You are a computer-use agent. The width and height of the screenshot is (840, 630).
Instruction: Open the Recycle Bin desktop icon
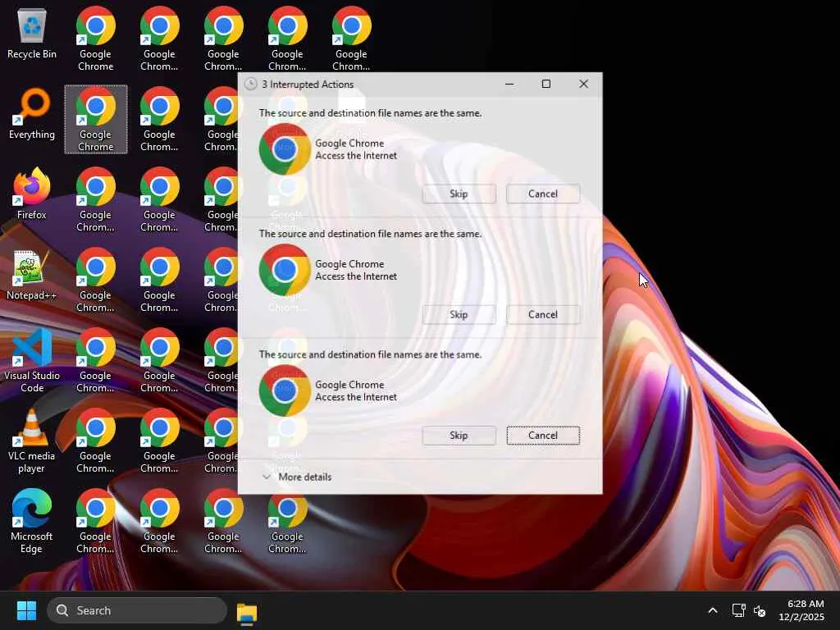click(32, 33)
